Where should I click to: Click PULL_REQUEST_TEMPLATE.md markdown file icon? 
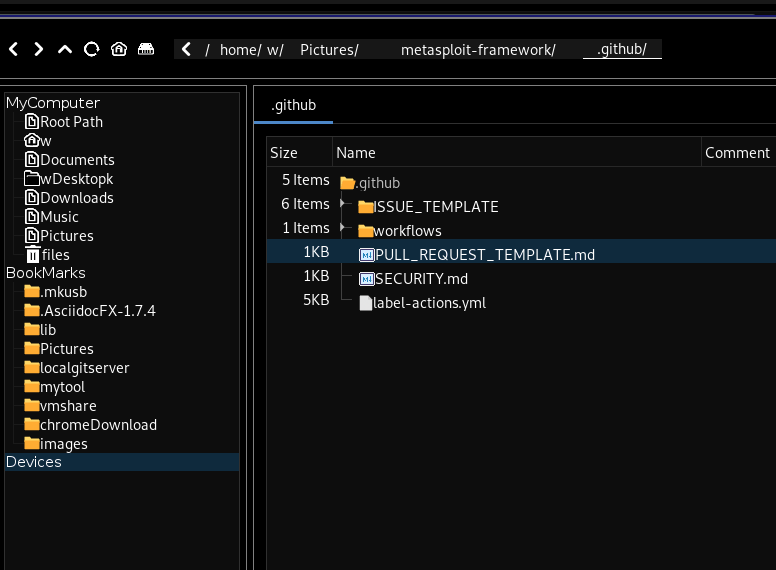point(367,255)
